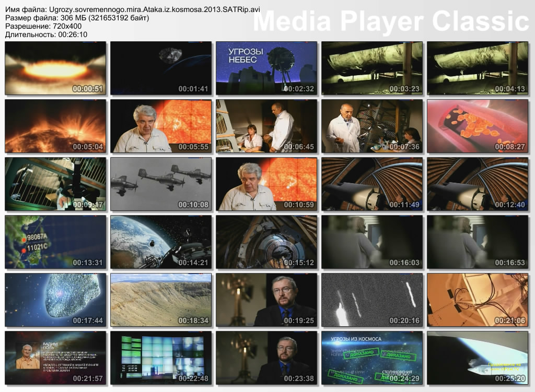Select the thumbnail timestamped 00:05:55
535x392 pixels.
tap(161, 126)
